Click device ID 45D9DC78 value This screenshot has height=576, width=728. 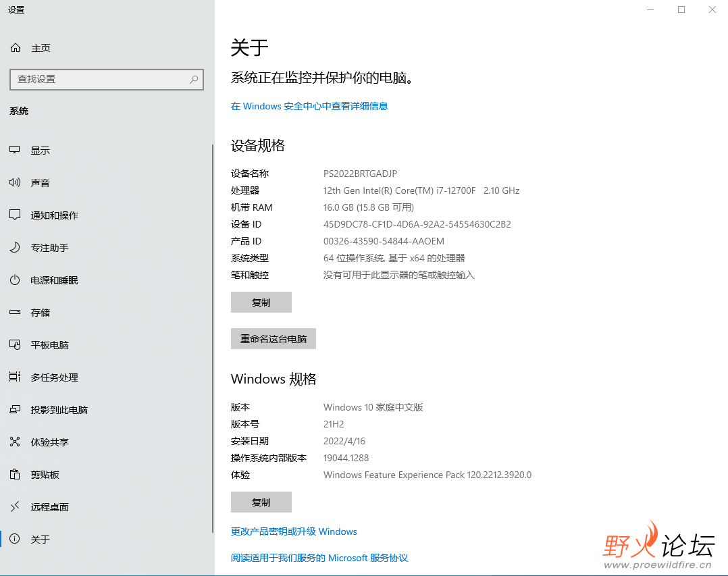[417, 225]
